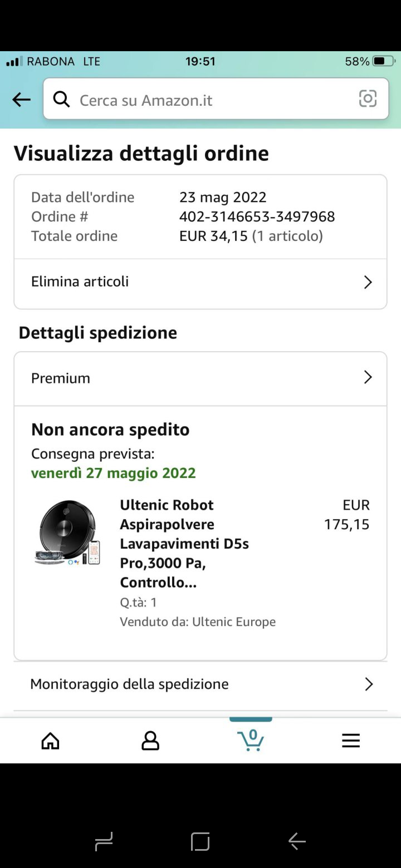Tap the magnifying glass search icon
Screen dimensions: 401x868
[61, 100]
